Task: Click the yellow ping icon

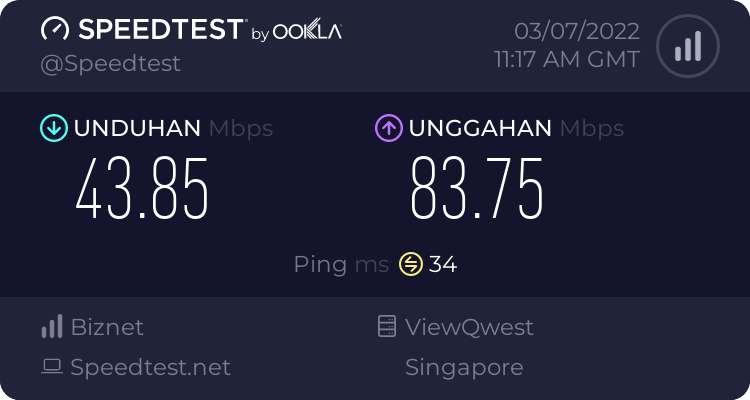Action: pyautogui.click(x=410, y=264)
